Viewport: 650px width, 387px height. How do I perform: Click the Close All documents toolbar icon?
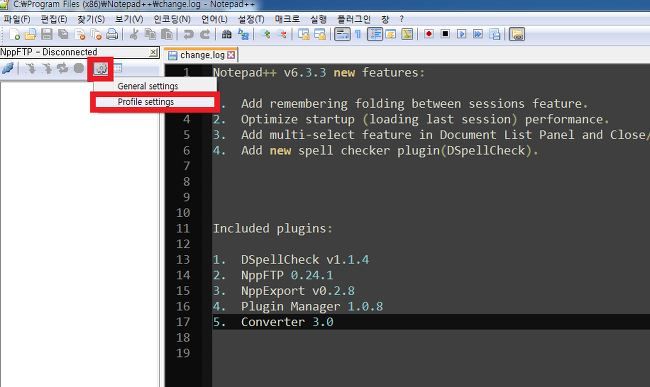click(96, 34)
